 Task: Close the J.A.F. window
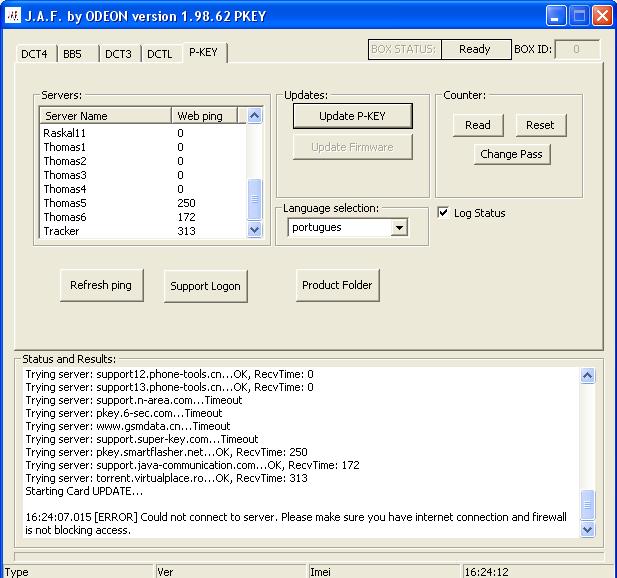[602, 16]
